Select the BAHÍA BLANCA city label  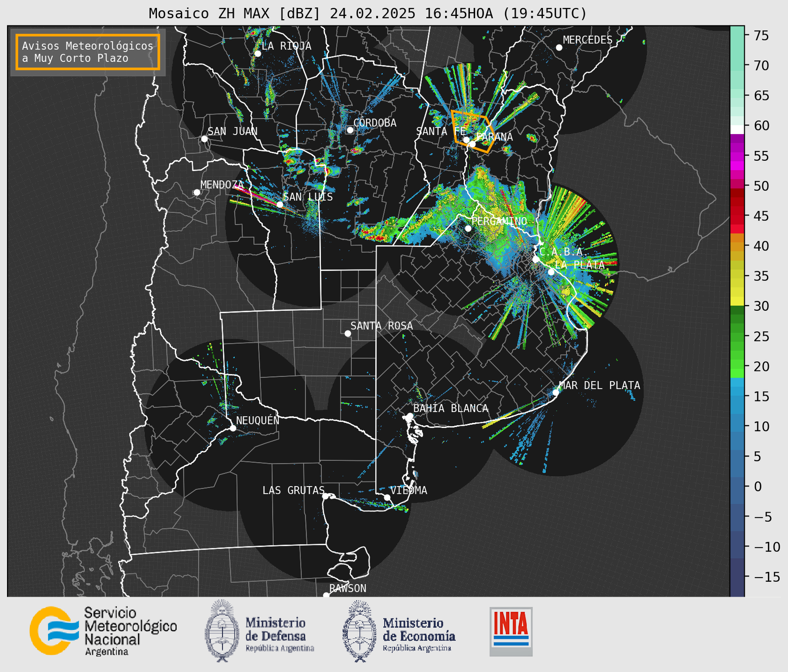[x=451, y=408]
